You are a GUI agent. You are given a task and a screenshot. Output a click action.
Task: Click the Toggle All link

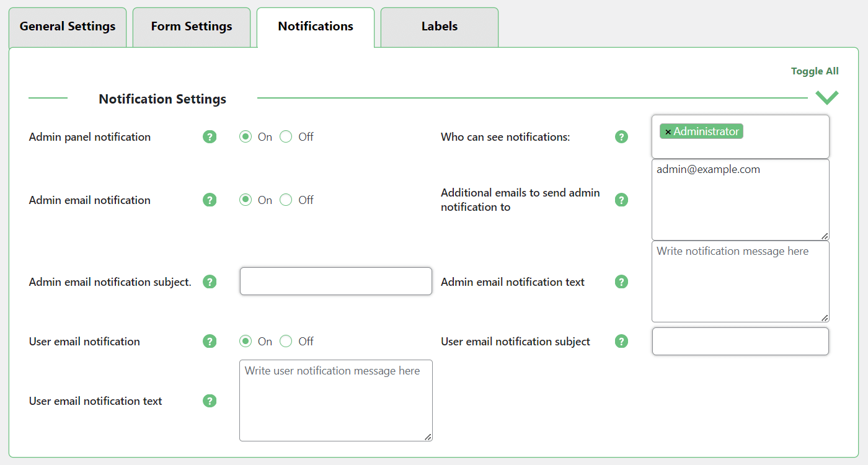(814, 71)
